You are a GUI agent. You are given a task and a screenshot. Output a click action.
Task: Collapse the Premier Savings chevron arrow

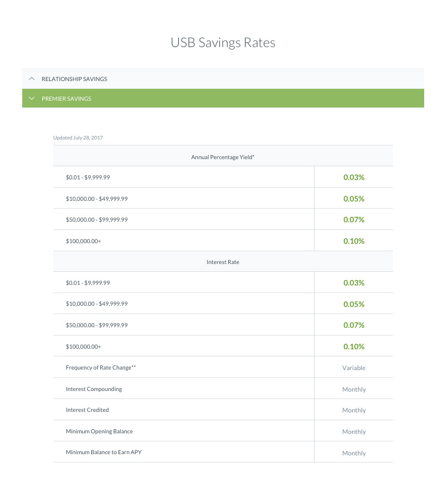click(x=32, y=98)
